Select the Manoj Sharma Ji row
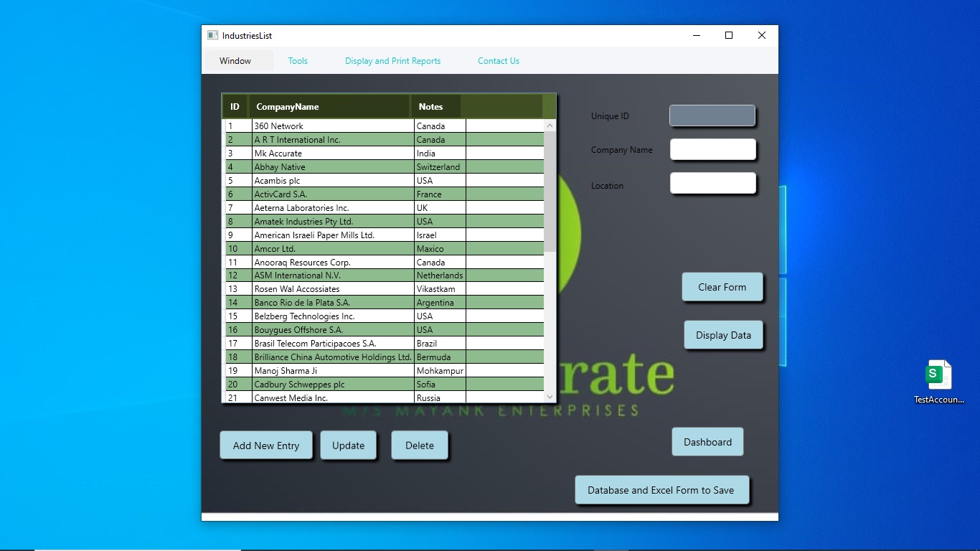The image size is (980, 551). [x=385, y=371]
